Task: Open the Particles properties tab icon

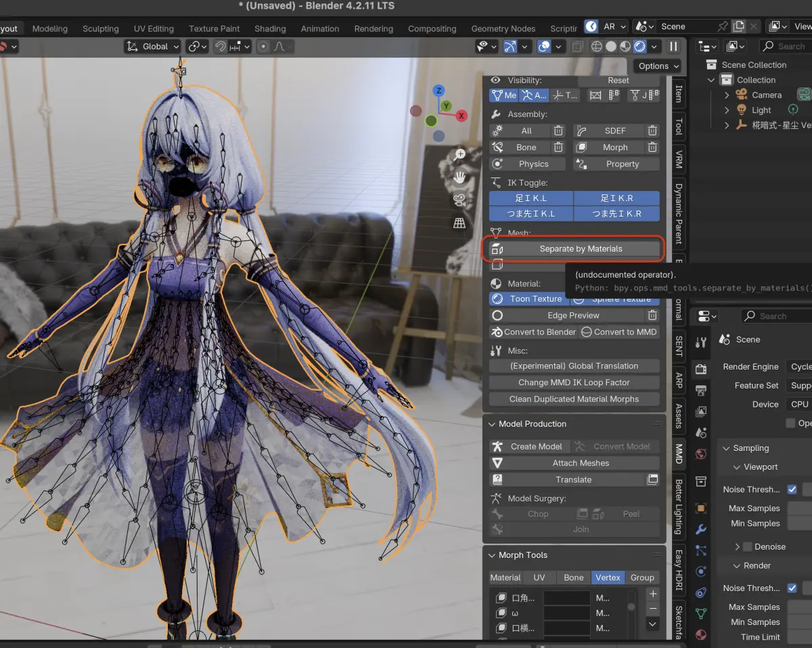Action: coord(701,550)
